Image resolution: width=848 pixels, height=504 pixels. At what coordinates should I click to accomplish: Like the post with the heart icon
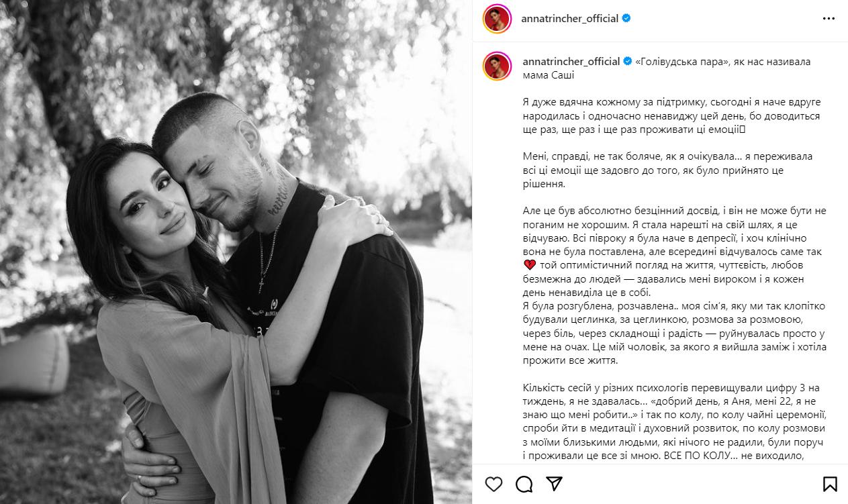[493, 484]
